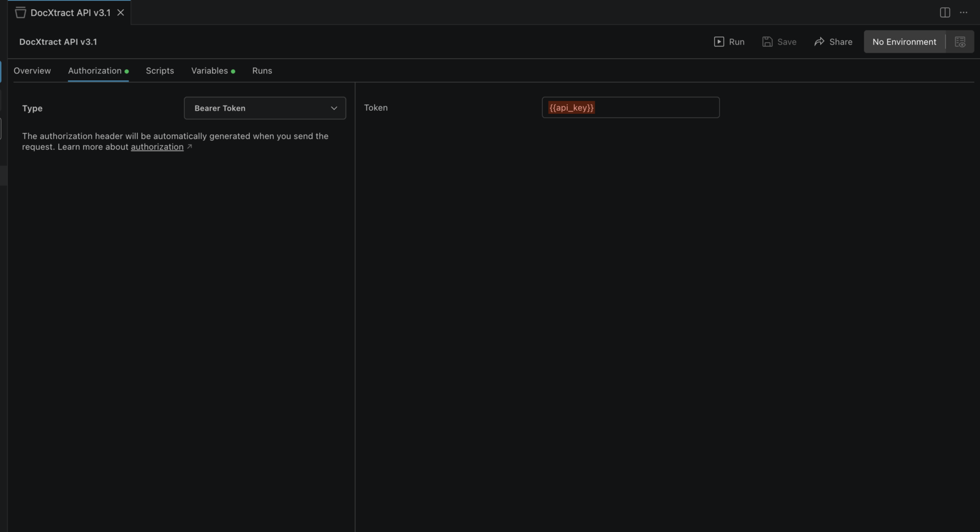Select the Authorization tab
This screenshot has width=980, height=532.
(98, 70)
